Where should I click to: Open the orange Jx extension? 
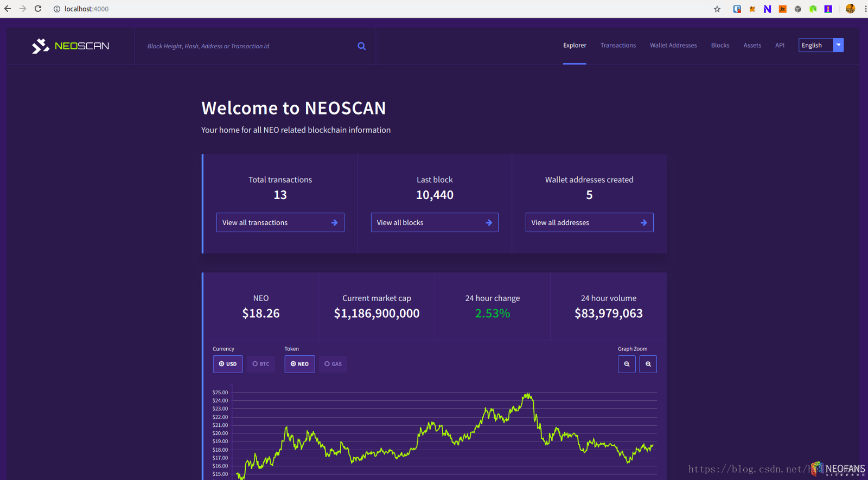782,9
